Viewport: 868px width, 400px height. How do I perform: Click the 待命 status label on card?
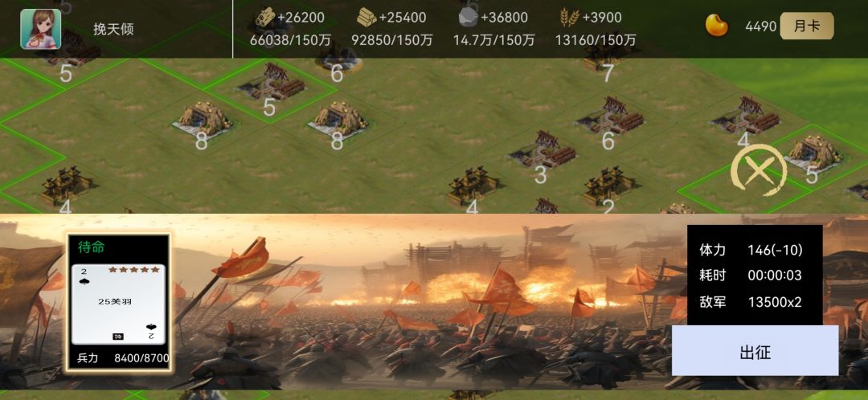pos(92,247)
